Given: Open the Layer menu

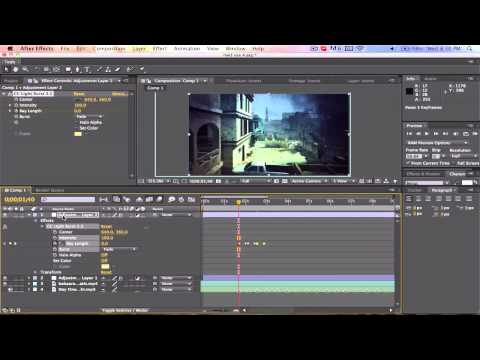Looking at the screenshot, I should 139,49.
